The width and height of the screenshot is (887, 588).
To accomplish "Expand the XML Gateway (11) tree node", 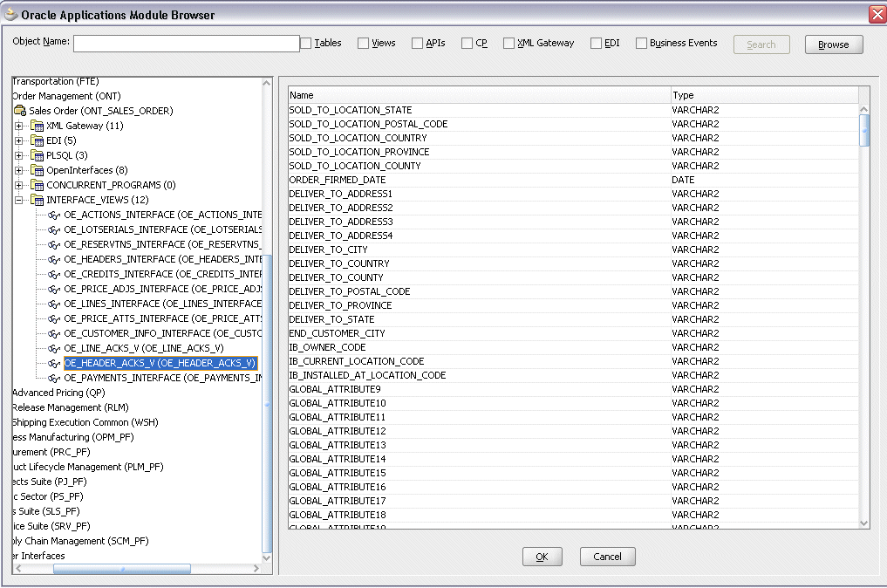I will 18,126.
